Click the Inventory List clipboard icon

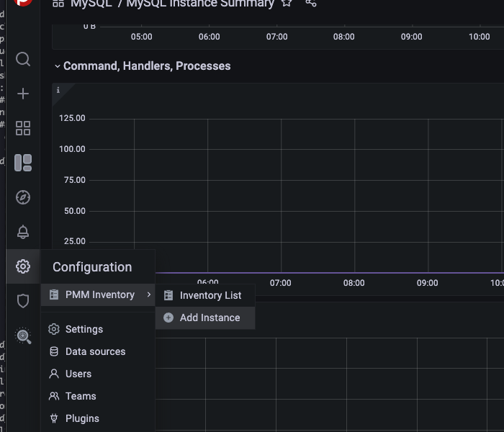pyautogui.click(x=168, y=295)
